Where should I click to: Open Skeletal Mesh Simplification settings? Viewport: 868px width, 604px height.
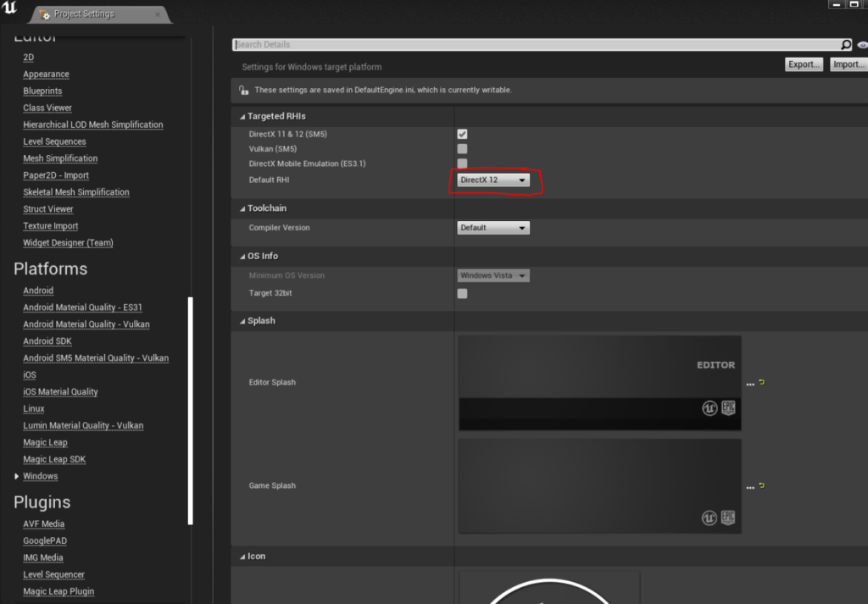point(76,192)
